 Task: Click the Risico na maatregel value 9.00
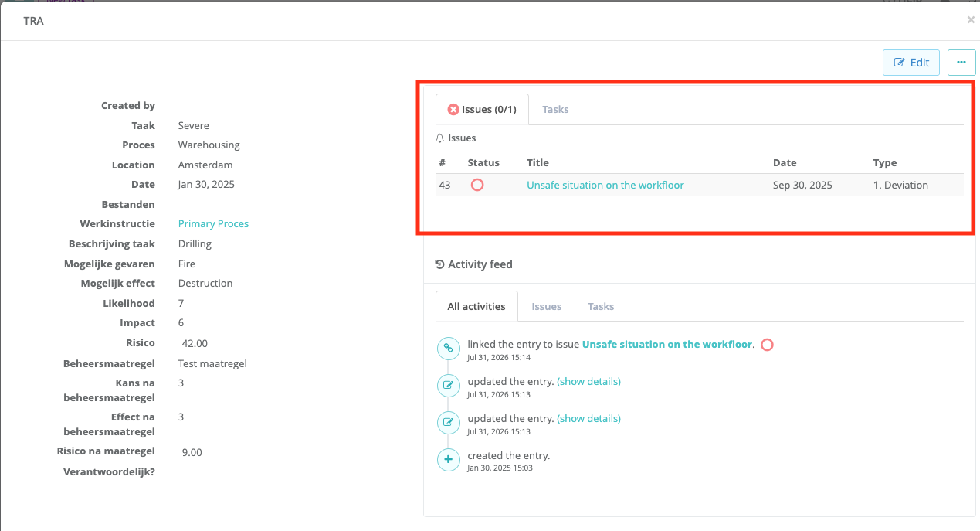192,452
